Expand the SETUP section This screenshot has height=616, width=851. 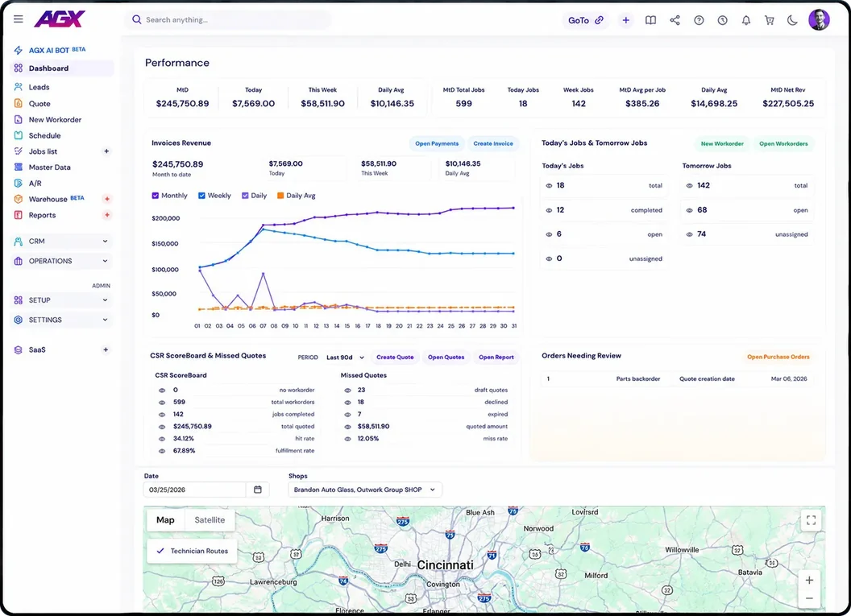[62, 300]
